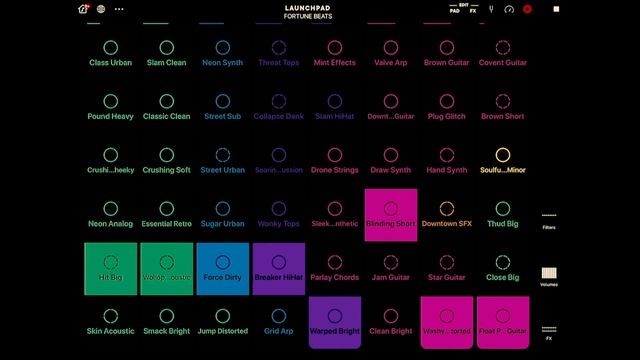The image size is (640, 360).
Task: Open the FX panel in right sidebar
Action: (x=549, y=333)
